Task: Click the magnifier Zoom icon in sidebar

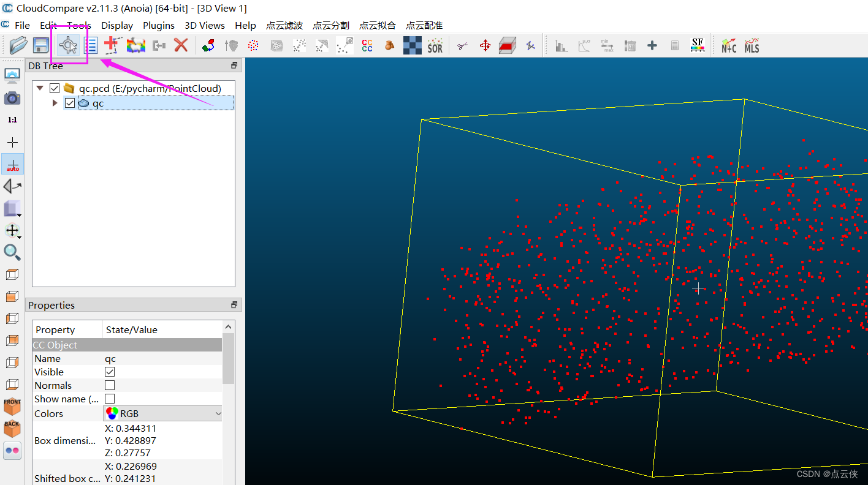Action: pyautogui.click(x=12, y=252)
